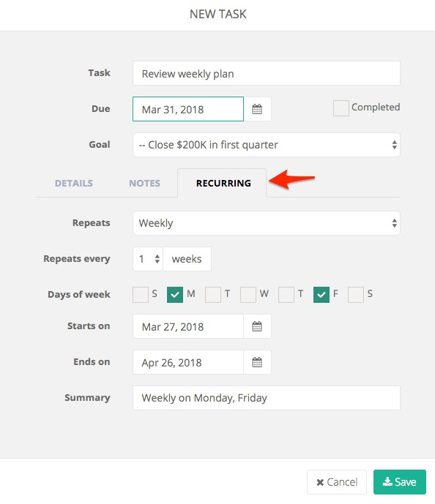Check Thursday in days of week
The height and width of the screenshot is (504, 435).
pos(286,295)
